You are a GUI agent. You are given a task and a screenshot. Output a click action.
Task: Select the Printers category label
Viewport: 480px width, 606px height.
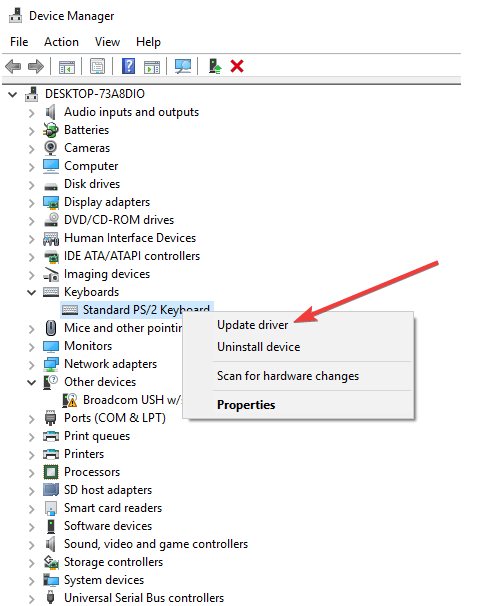pyautogui.click(x=84, y=454)
